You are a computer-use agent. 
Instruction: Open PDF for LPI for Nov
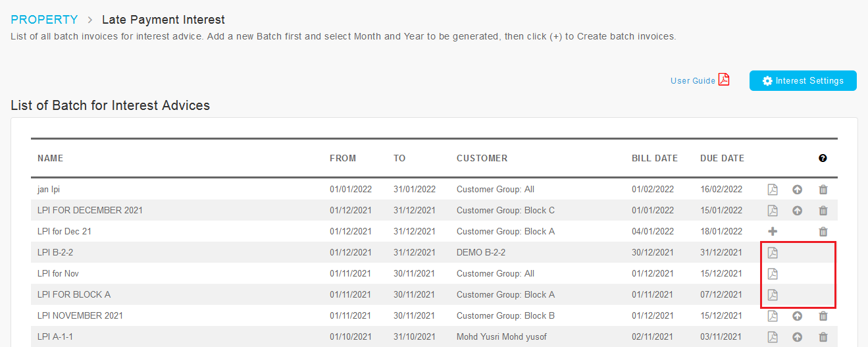(773, 274)
